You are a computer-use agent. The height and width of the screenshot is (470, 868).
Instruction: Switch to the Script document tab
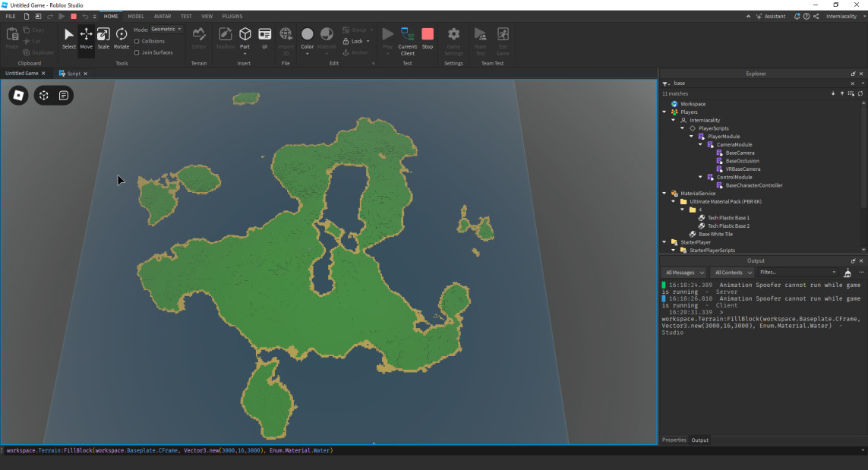tap(73, 74)
